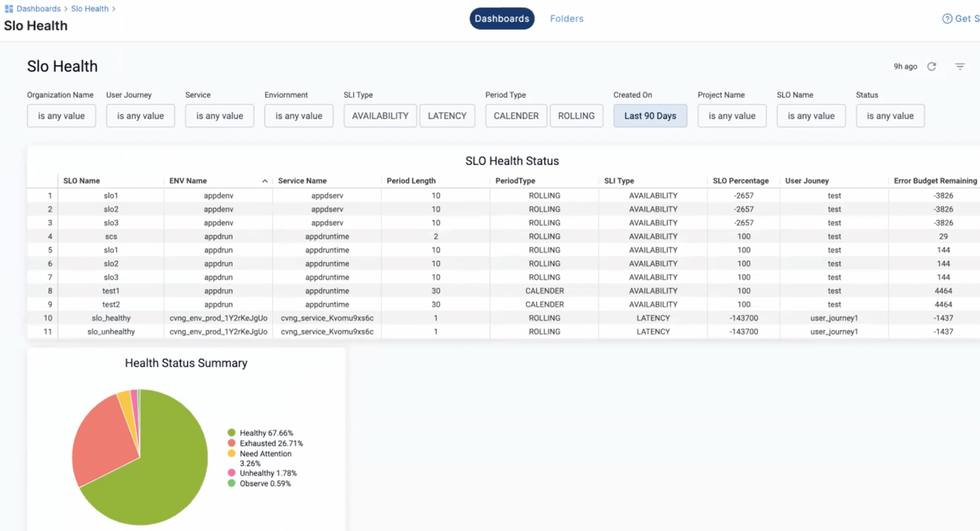The width and height of the screenshot is (980, 531).
Task: Toggle the LATENCY SLI type filter
Action: [447, 116]
